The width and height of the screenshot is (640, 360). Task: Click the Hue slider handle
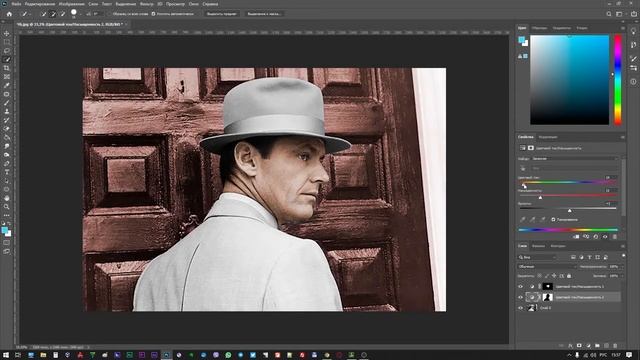(x=524, y=186)
